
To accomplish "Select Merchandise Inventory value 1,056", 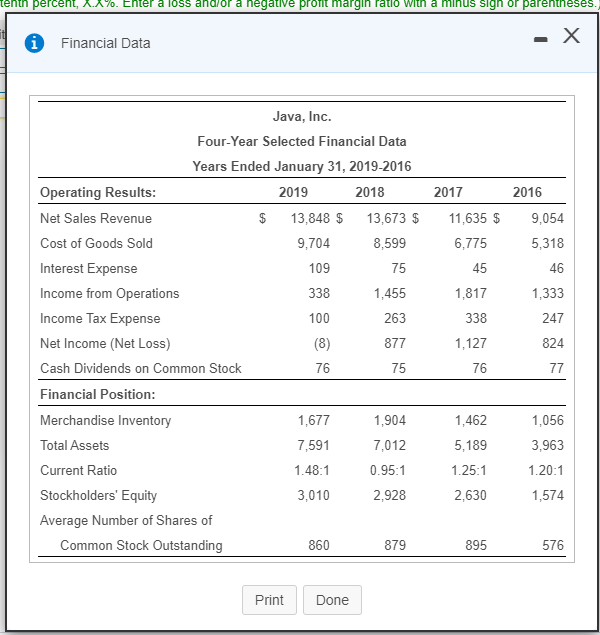I will click(x=547, y=420).
